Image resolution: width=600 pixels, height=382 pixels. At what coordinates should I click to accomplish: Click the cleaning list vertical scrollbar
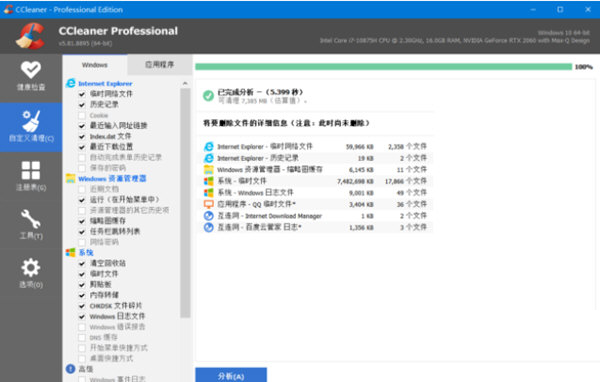(x=185, y=203)
